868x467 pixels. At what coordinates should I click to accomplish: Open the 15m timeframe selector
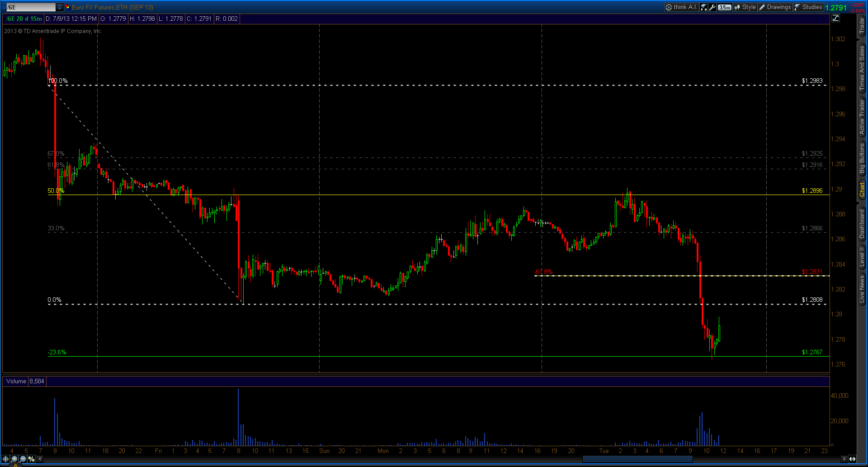pos(725,7)
